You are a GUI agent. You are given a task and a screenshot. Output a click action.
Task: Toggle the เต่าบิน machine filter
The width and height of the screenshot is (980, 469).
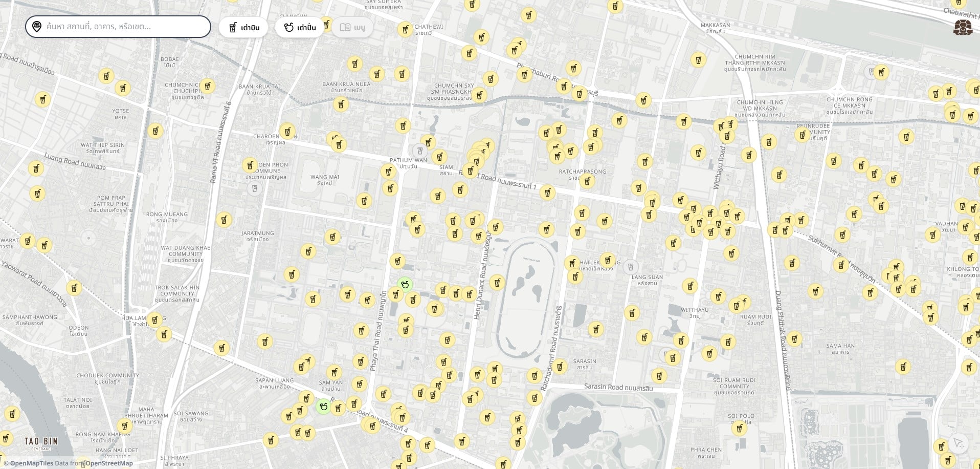[244, 27]
